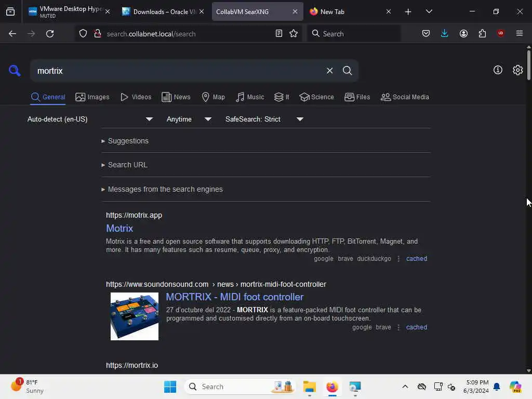Open Firefox account icon
Viewport: 532px width, 399px height.
coord(463,34)
